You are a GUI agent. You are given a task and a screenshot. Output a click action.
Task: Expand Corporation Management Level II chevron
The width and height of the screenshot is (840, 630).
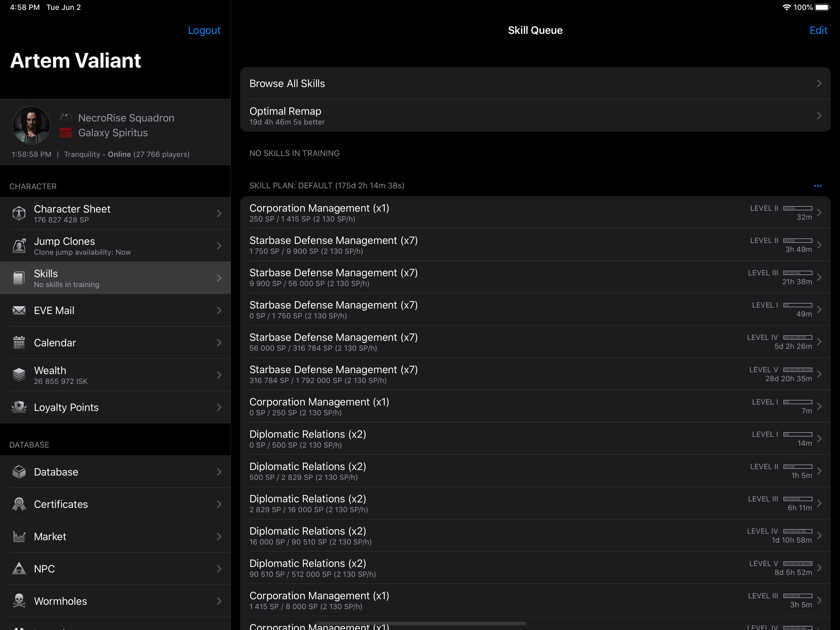(x=819, y=212)
